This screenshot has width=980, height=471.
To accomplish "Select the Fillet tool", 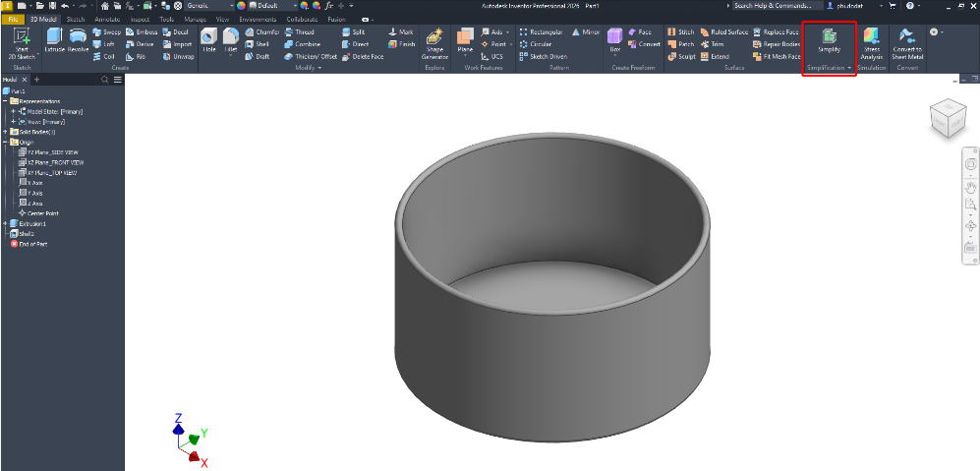I will point(231,41).
